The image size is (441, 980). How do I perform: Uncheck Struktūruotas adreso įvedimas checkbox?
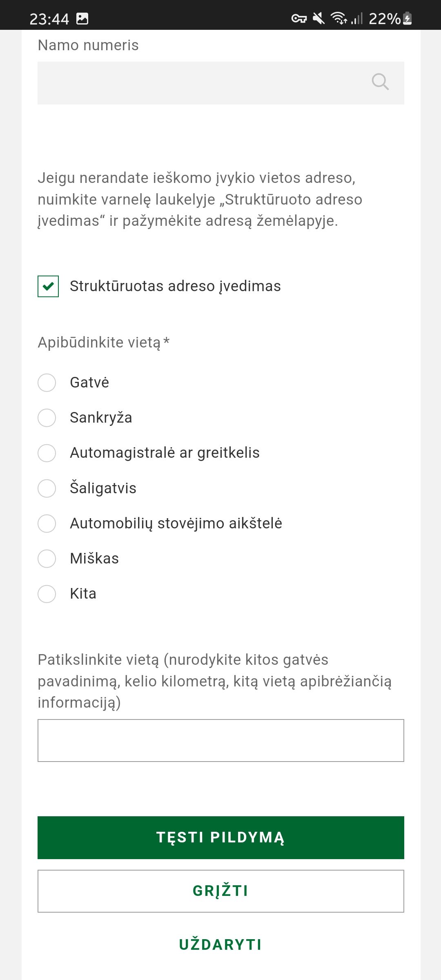pos(48,286)
